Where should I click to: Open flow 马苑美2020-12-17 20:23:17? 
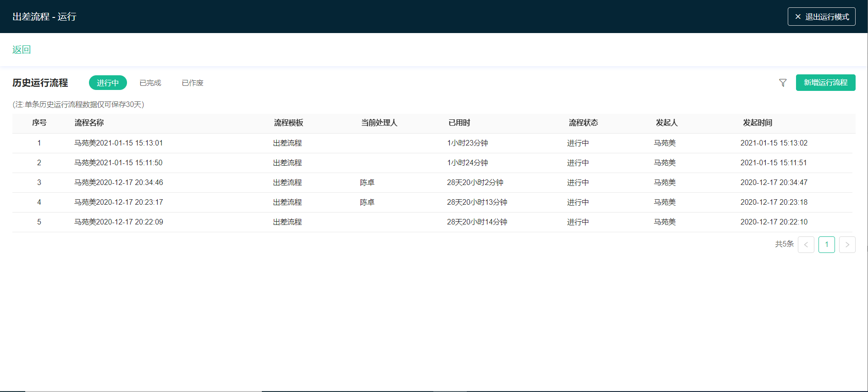pos(119,202)
